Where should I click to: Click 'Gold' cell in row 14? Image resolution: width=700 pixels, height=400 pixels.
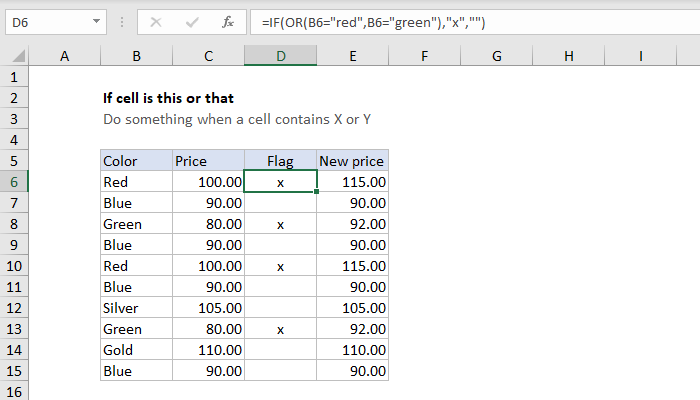(x=137, y=350)
